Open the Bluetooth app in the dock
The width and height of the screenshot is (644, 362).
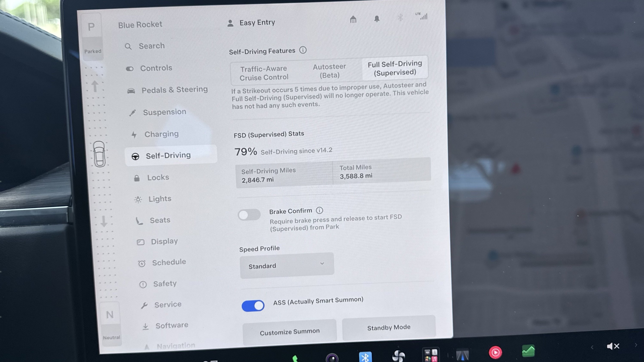tap(365, 357)
